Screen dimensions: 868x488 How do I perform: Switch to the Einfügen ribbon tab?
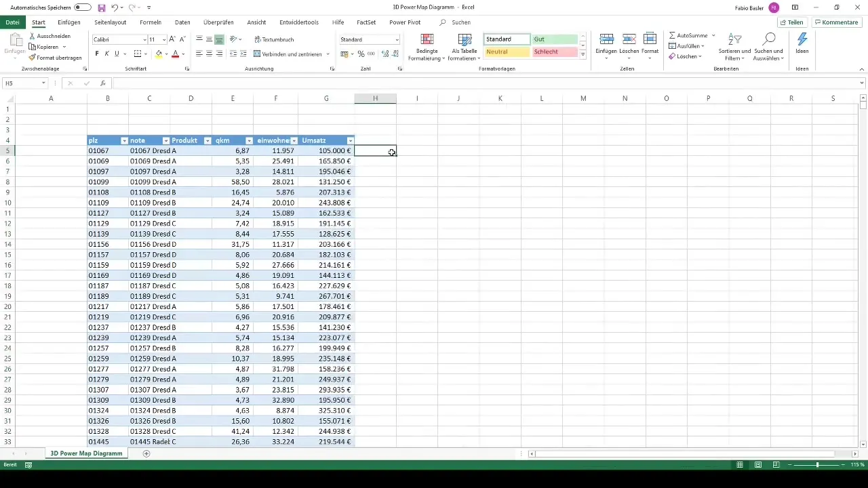[x=69, y=22]
